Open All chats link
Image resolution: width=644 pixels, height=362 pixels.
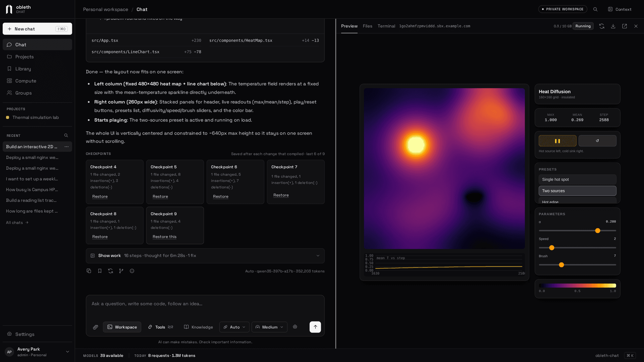tap(17, 223)
